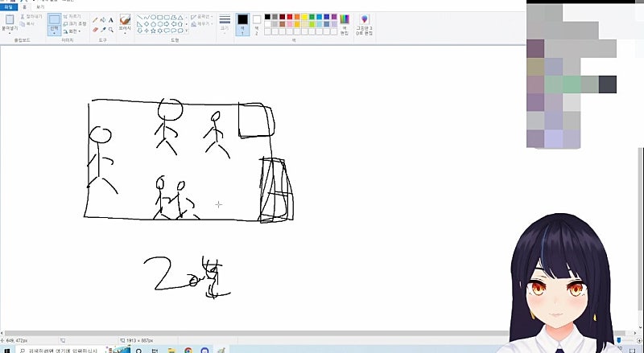Select the Pencil tool
Viewport: 644px width, 353px height.
pyautogui.click(x=94, y=19)
